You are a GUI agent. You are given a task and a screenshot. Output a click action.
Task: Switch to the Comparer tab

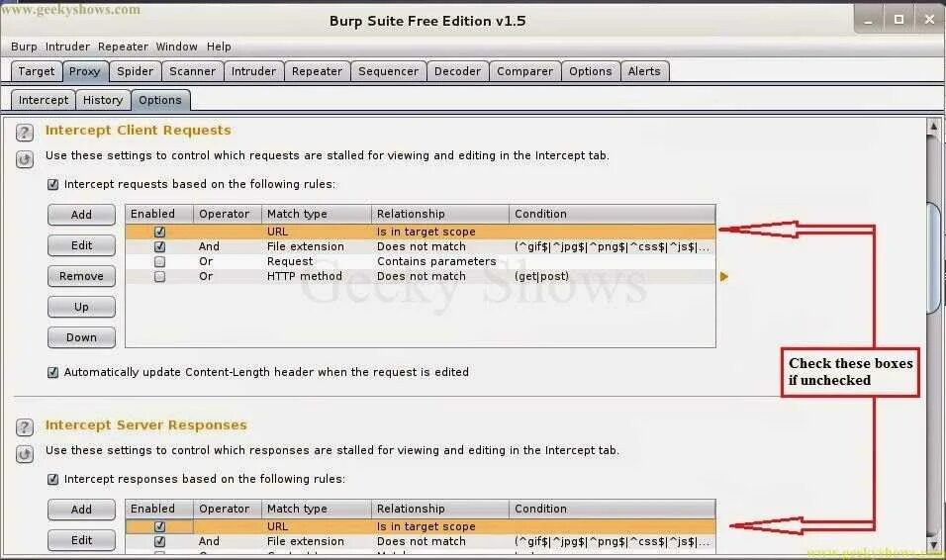[x=524, y=71]
